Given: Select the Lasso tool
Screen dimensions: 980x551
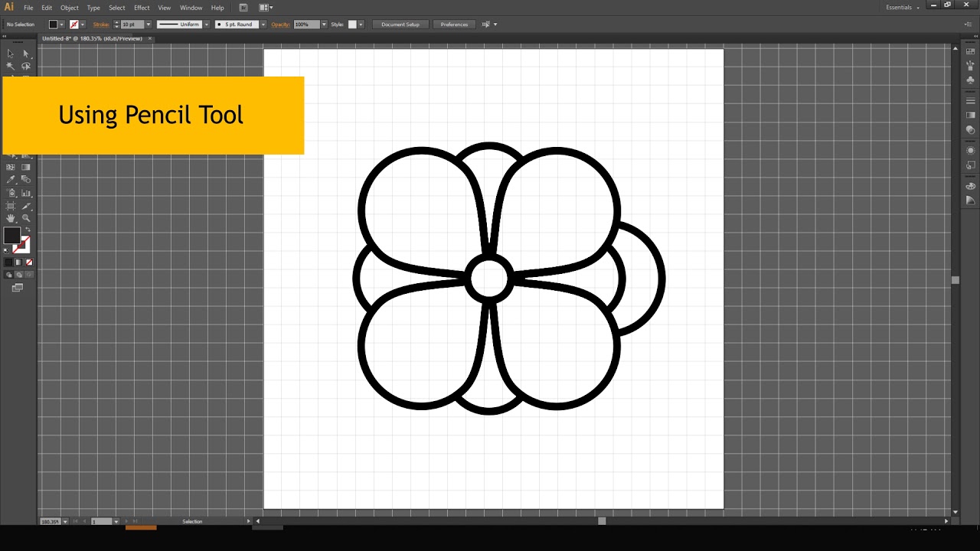Looking at the screenshot, I should tap(26, 67).
